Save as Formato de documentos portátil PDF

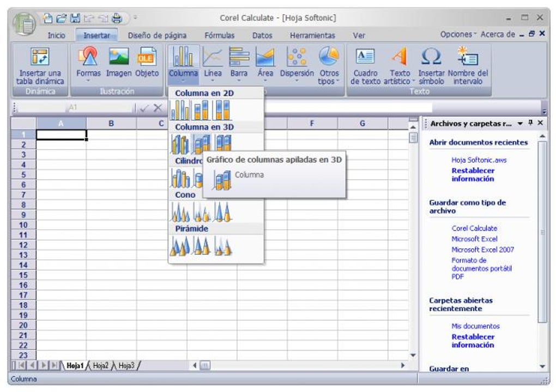click(x=481, y=268)
